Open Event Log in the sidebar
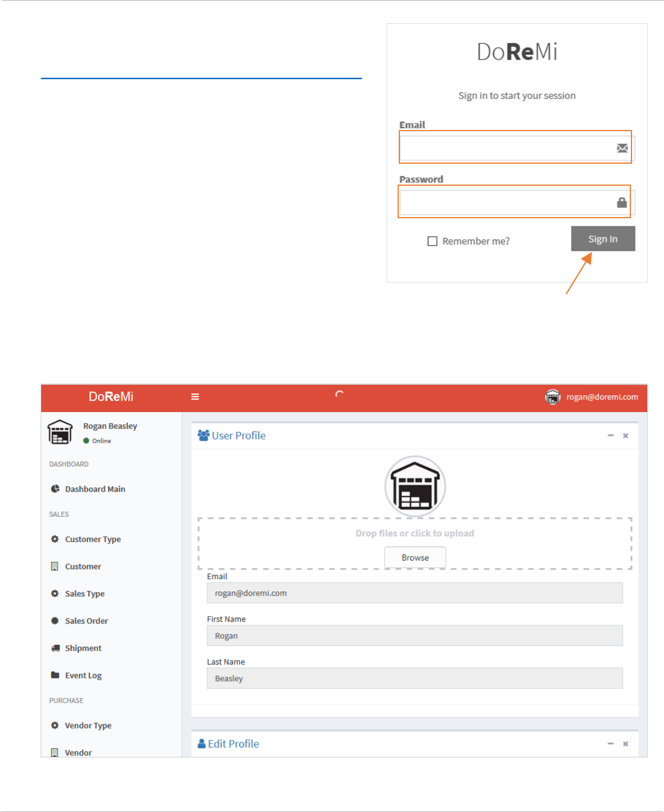664x812 pixels. (x=83, y=675)
